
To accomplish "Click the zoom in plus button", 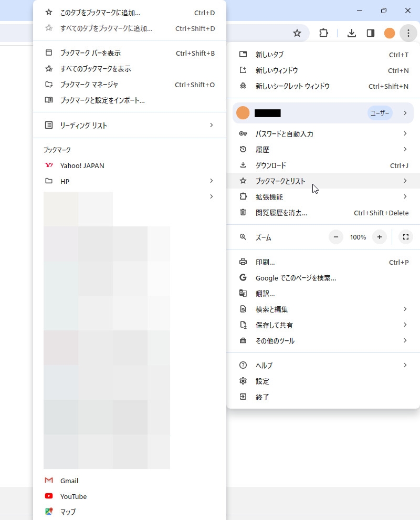I will click(380, 237).
